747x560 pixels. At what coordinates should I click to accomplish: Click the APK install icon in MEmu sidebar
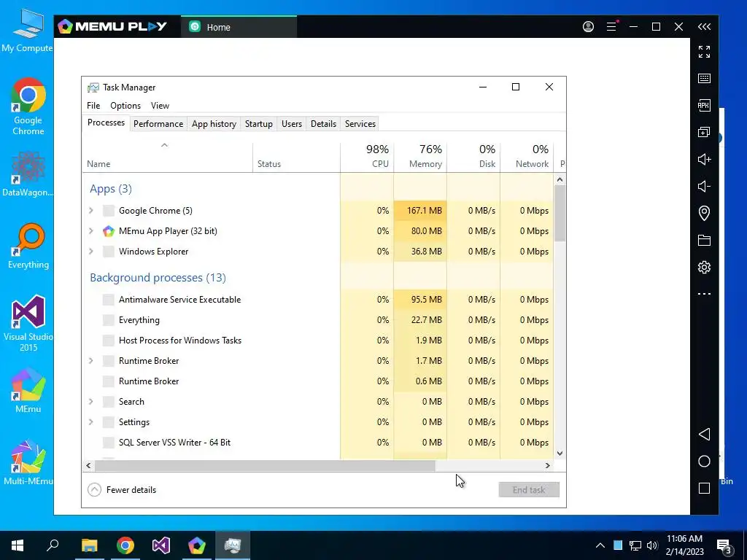click(x=704, y=105)
